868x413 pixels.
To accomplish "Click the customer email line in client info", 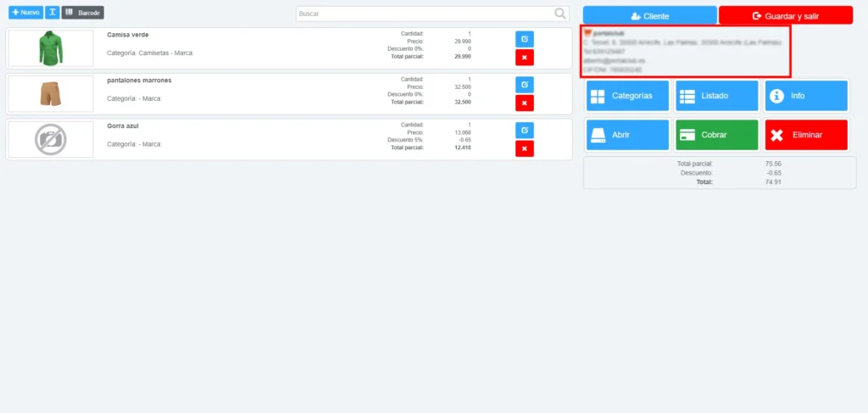I will [614, 60].
